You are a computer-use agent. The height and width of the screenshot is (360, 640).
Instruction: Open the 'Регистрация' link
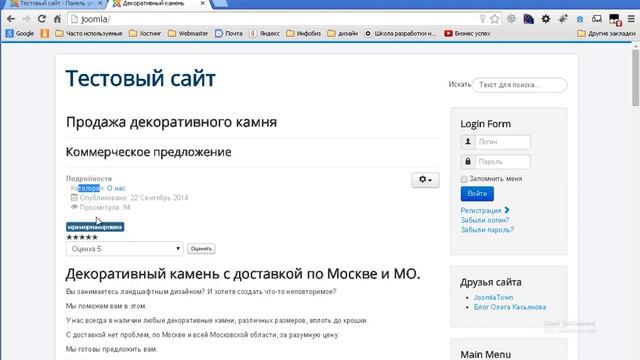[x=484, y=211]
